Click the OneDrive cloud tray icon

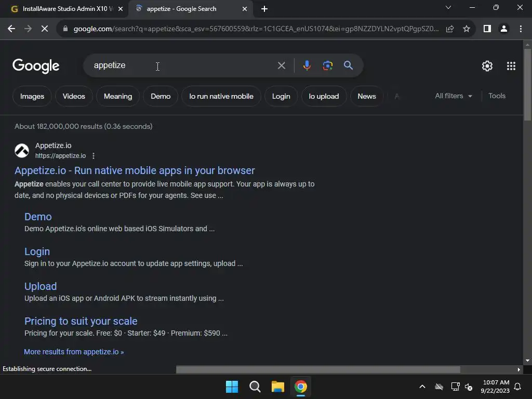tap(439, 387)
